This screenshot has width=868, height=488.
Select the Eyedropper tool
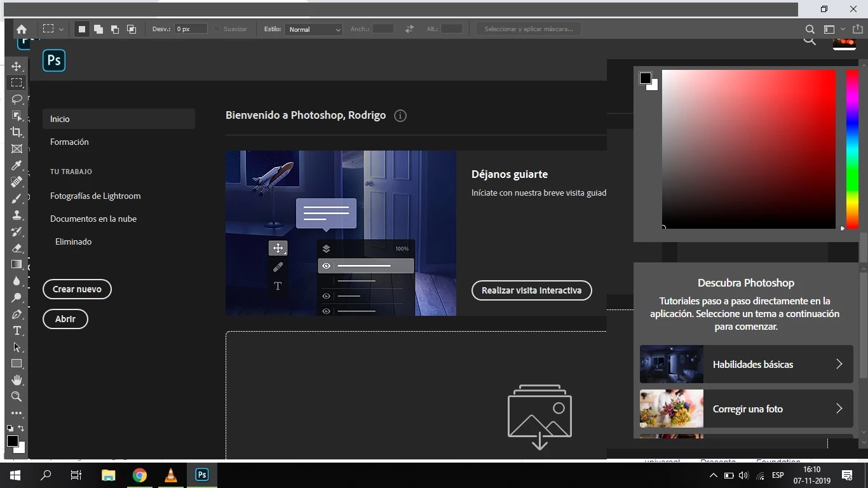click(17, 165)
